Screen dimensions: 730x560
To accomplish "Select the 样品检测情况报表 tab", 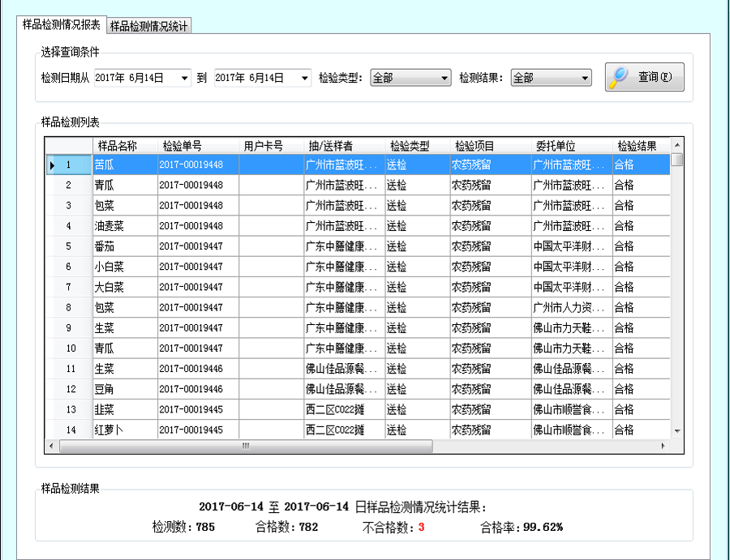I will point(62,25).
